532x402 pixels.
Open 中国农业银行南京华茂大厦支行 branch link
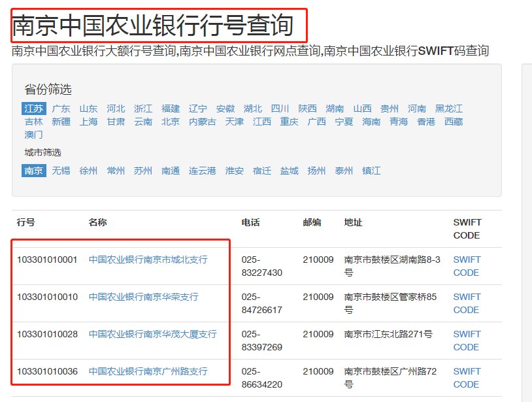[153, 334]
